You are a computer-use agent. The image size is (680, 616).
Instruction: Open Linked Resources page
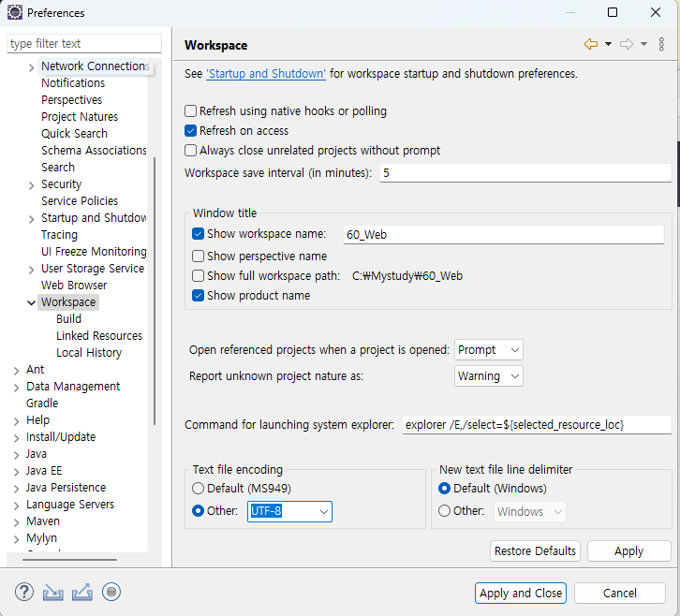click(99, 335)
